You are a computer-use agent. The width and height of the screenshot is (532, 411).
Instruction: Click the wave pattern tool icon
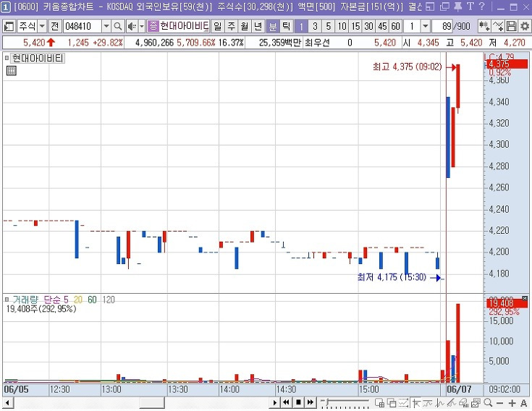coord(440,403)
